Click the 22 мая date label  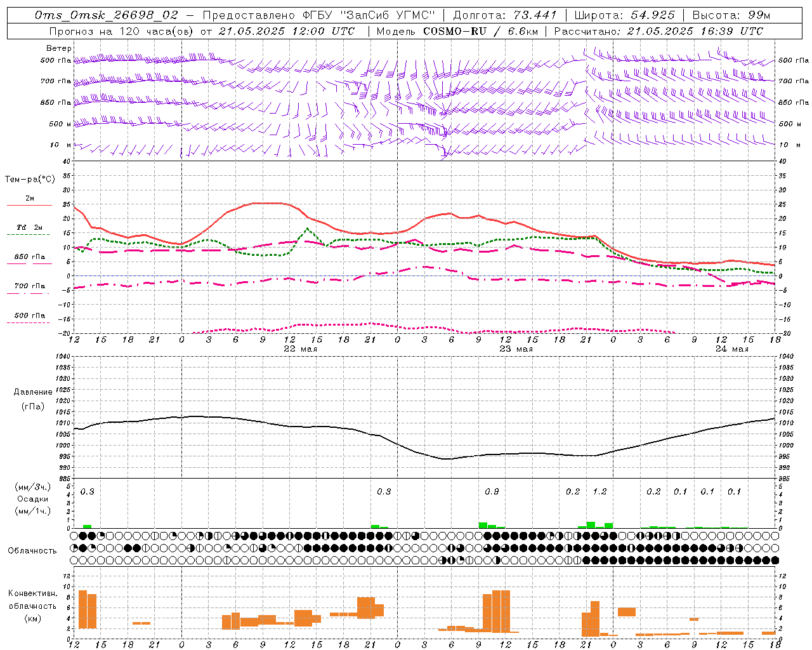click(x=300, y=349)
